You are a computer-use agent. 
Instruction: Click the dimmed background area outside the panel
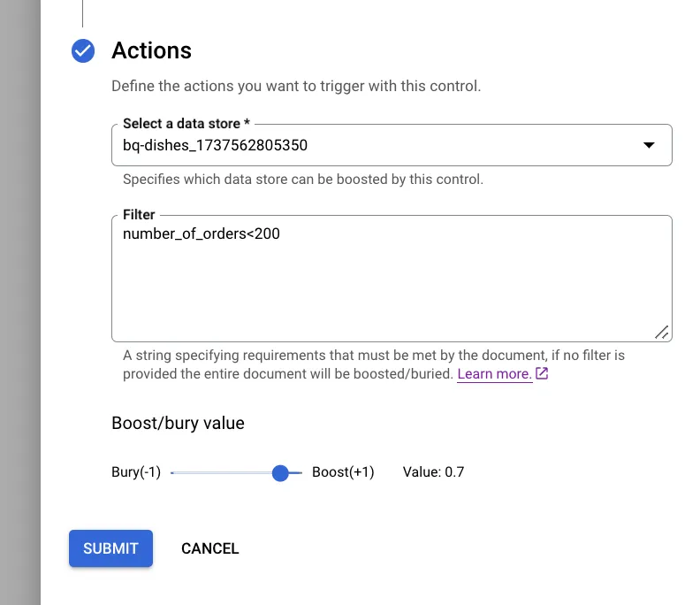tap(19, 301)
